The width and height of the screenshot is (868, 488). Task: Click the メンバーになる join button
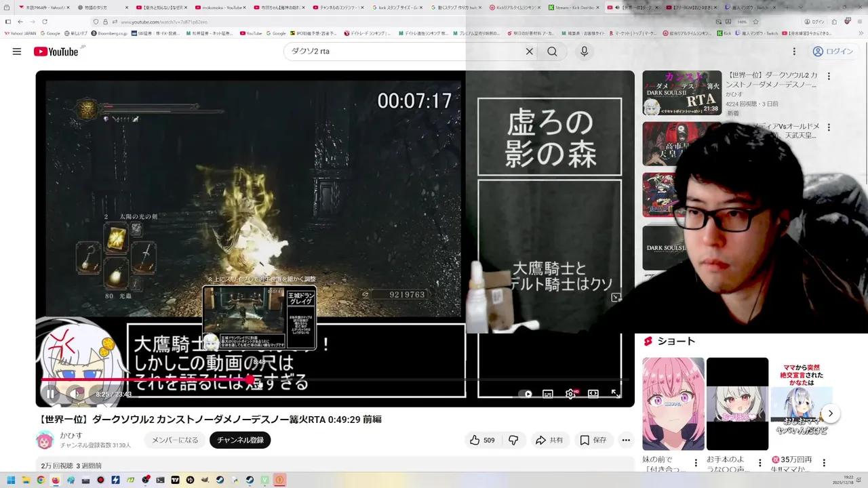[x=175, y=440]
